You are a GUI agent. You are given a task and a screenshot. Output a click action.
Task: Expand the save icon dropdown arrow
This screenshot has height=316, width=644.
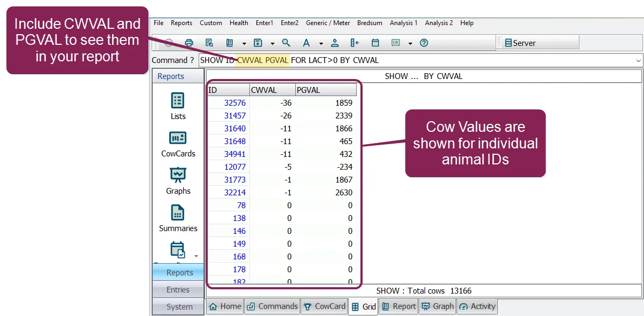click(272, 44)
